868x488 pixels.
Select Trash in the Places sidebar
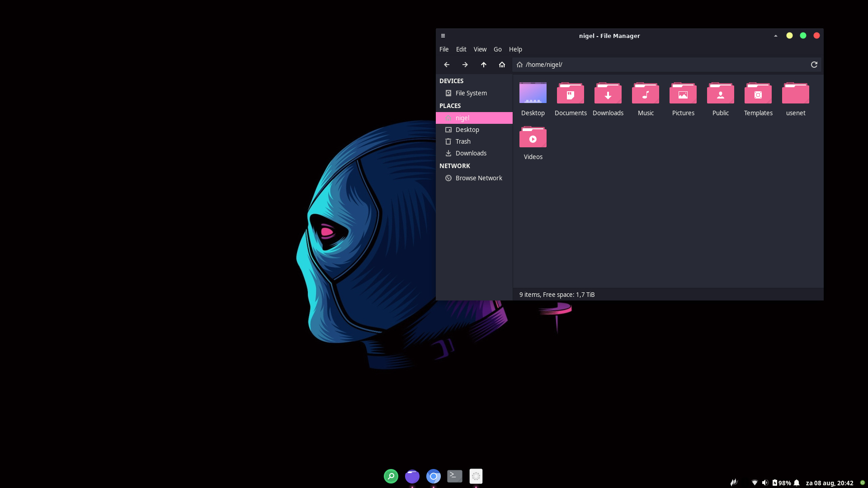pos(462,141)
